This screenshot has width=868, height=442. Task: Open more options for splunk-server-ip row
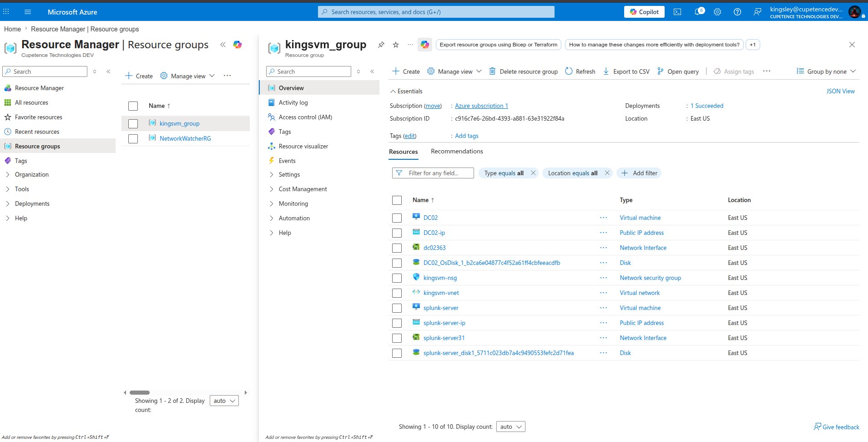(x=603, y=323)
